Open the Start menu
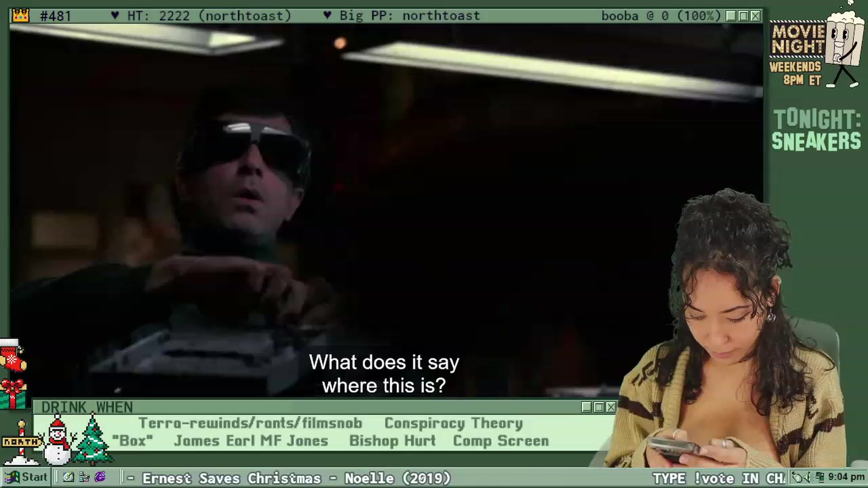Image resolution: width=868 pixels, height=488 pixels. (x=26, y=477)
